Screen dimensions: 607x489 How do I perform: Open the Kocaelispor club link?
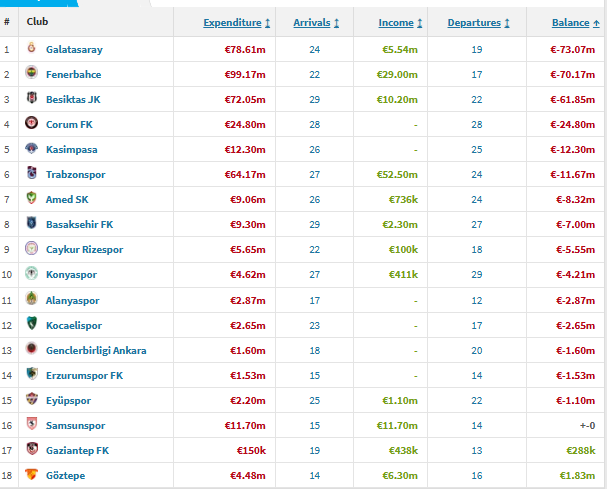(x=74, y=326)
